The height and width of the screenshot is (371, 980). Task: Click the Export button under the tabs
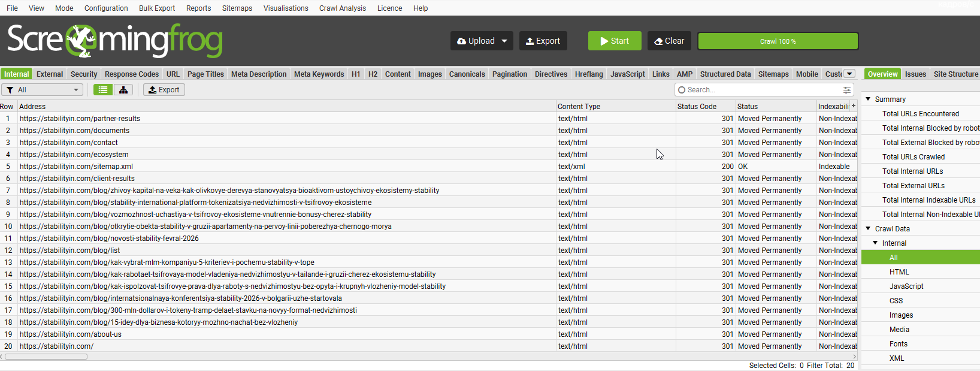(x=164, y=90)
